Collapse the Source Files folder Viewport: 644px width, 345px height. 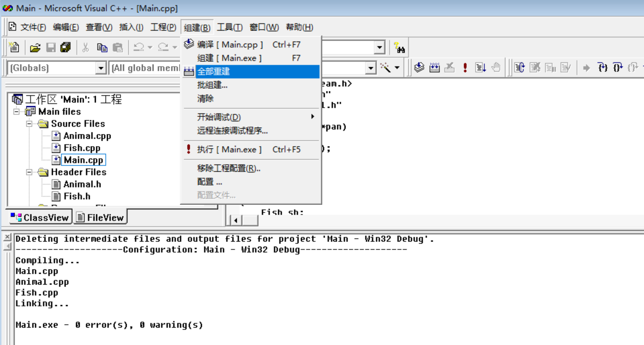(29, 124)
